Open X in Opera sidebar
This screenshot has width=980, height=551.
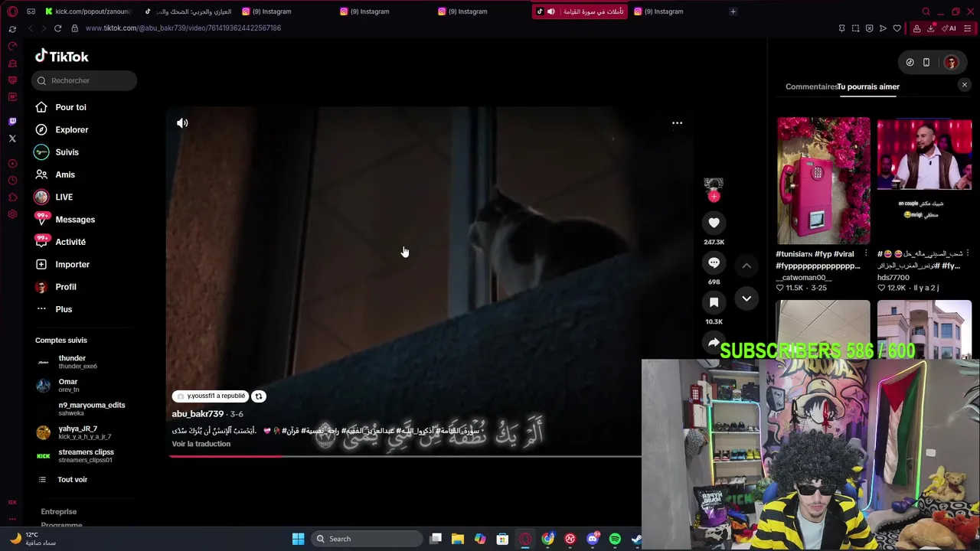coord(12,139)
